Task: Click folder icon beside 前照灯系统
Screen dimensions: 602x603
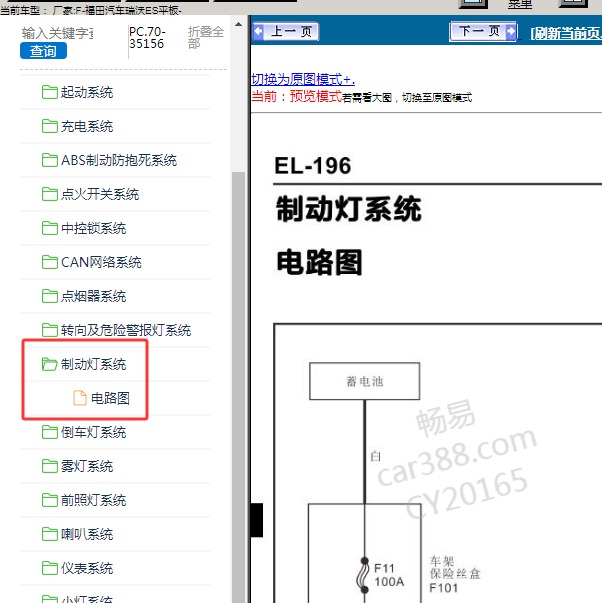Action: coord(50,500)
